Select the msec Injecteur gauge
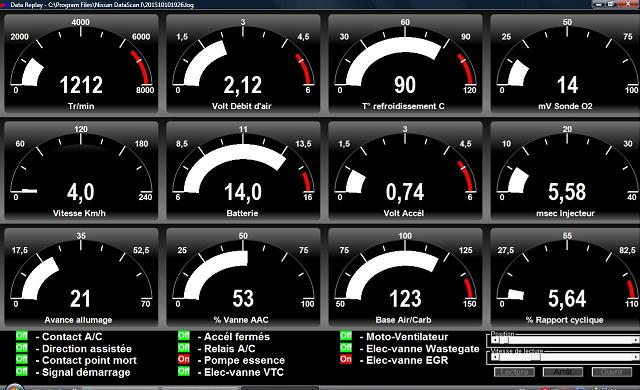Screen dimensions: 640x390 (x=565, y=171)
